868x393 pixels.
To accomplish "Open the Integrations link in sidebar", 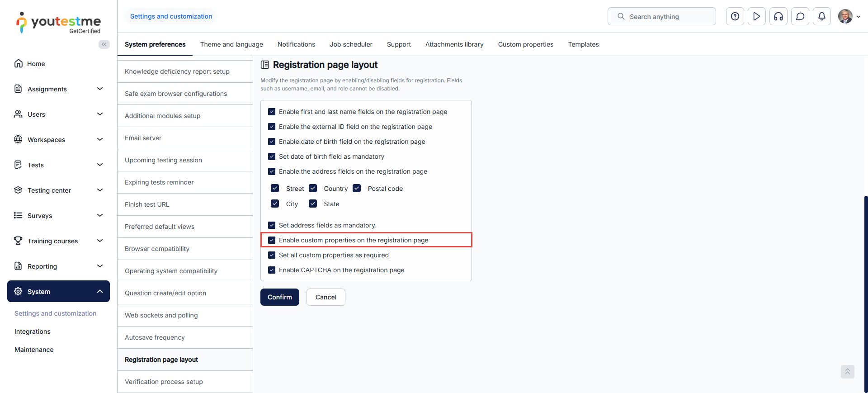I will [33, 331].
